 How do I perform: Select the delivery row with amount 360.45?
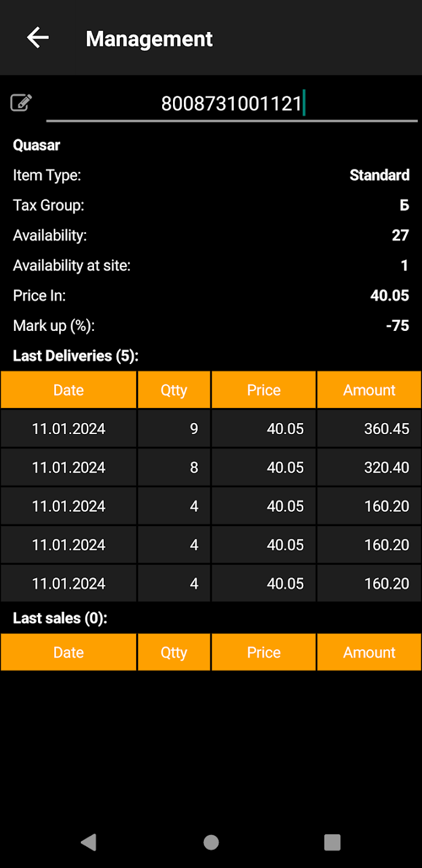coord(211,429)
